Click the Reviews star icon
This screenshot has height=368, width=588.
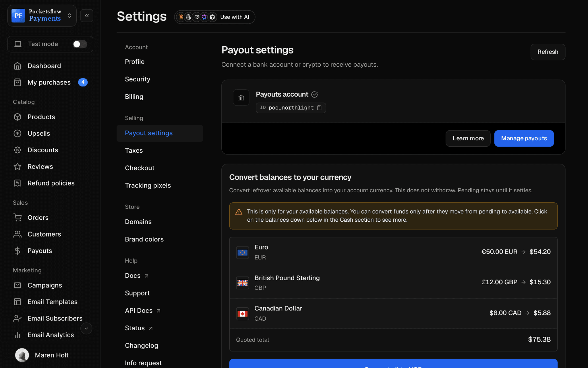coord(18,166)
